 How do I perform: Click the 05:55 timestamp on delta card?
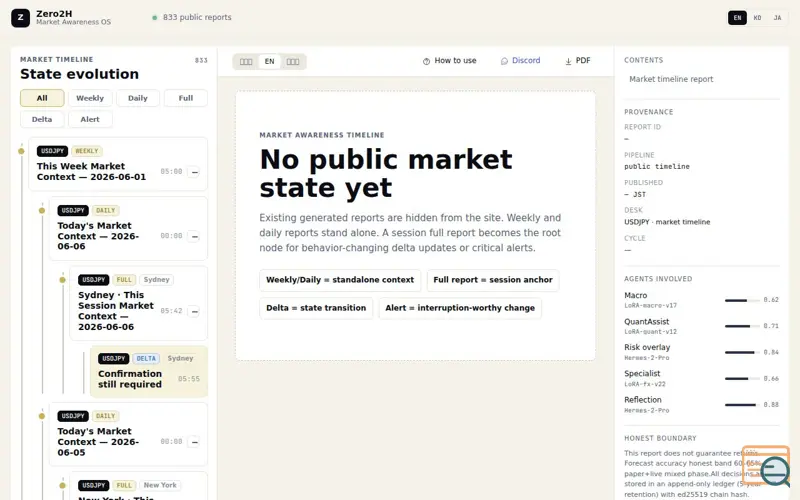(189, 379)
